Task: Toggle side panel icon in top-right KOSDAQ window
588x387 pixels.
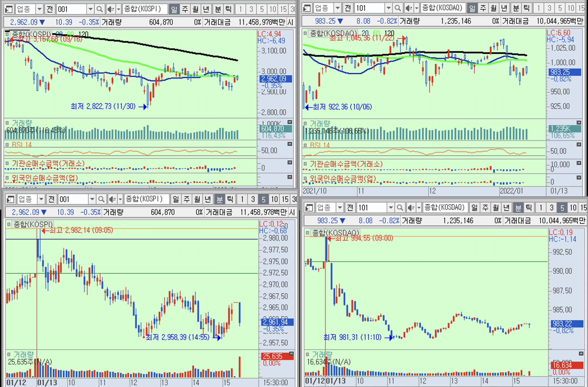Action: coord(307,8)
